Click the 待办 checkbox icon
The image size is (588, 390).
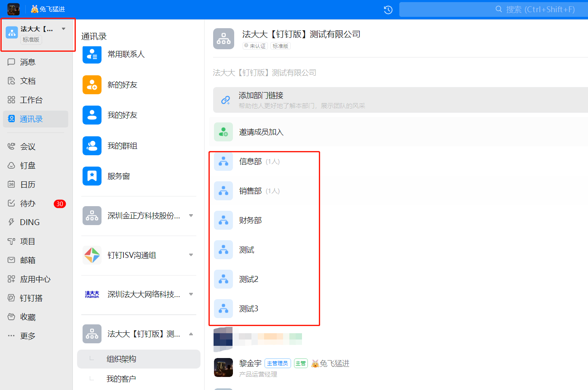point(11,203)
